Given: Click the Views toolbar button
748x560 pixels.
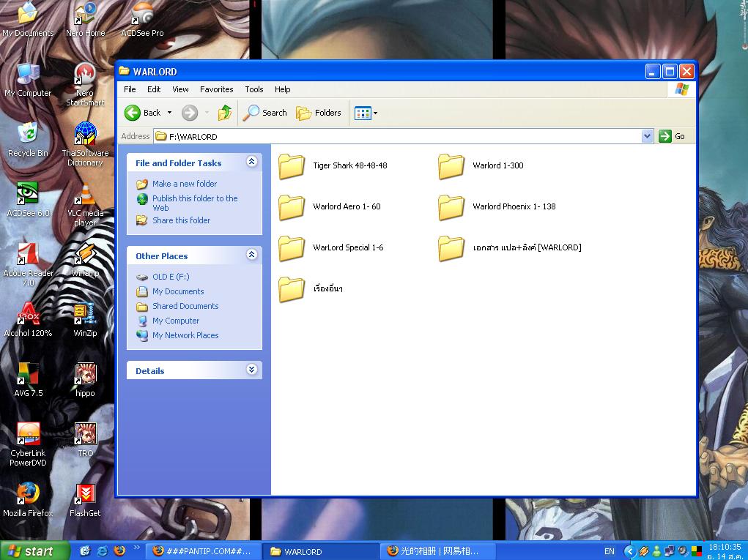Looking at the screenshot, I should tap(363, 113).
